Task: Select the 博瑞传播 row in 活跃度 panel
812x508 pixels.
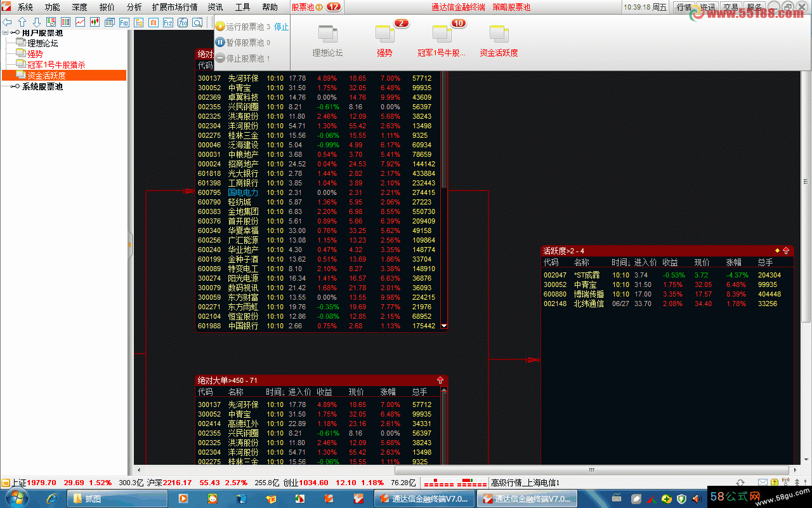Action: tap(667, 294)
